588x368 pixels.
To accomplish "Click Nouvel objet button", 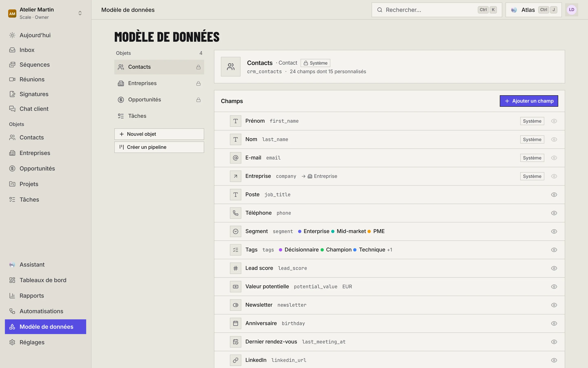I will tap(159, 134).
